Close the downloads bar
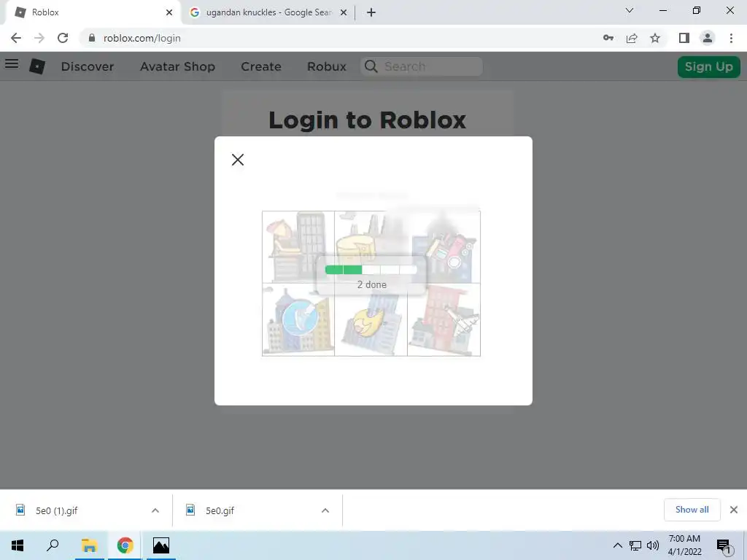Viewport: 747px width, 560px height. (734, 510)
